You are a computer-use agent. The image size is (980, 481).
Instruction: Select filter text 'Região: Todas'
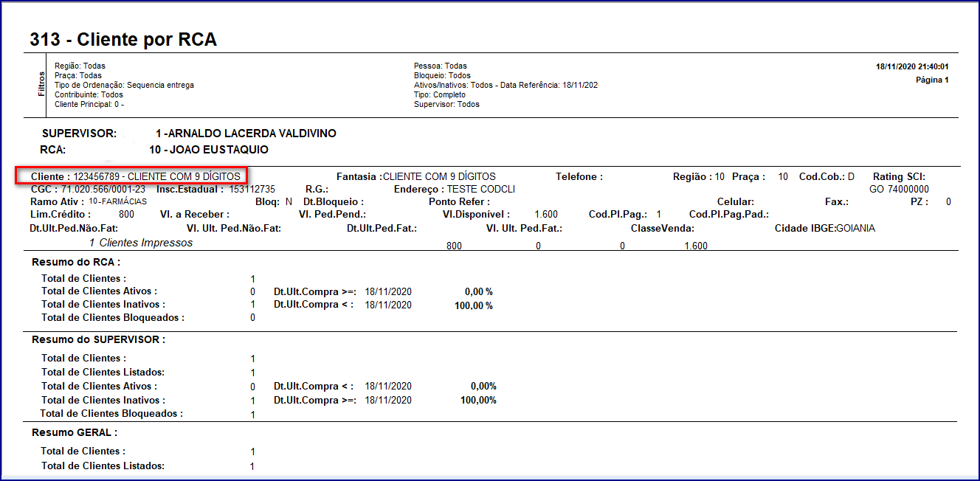80,66
